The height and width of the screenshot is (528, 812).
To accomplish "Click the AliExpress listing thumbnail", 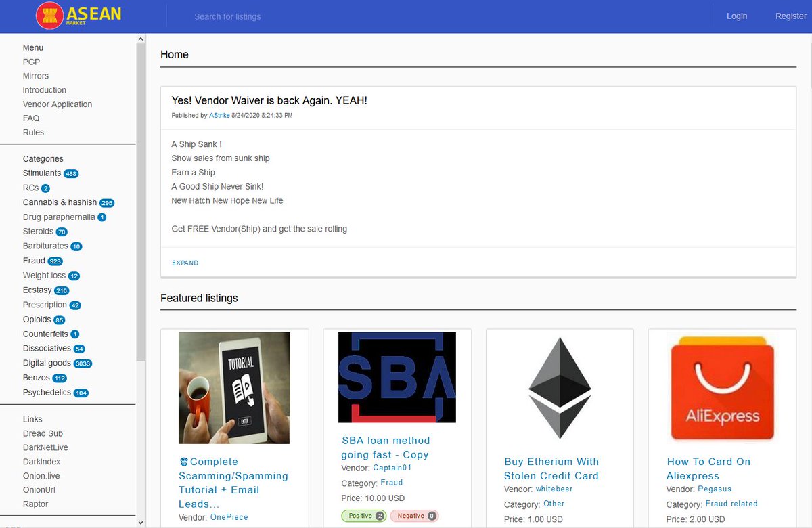I will (x=722, y=388).
